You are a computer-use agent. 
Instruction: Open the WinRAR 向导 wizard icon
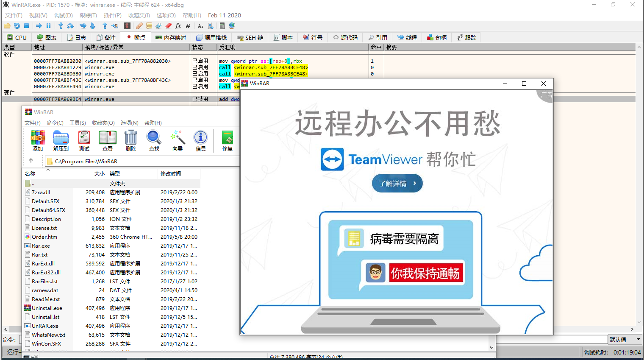[x=178, y=141]
